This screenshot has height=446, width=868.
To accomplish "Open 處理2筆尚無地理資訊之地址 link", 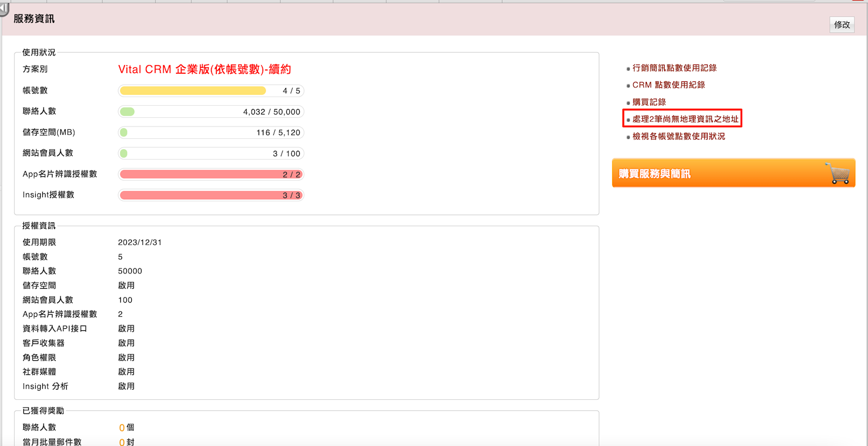I will (x=685, y=119).
